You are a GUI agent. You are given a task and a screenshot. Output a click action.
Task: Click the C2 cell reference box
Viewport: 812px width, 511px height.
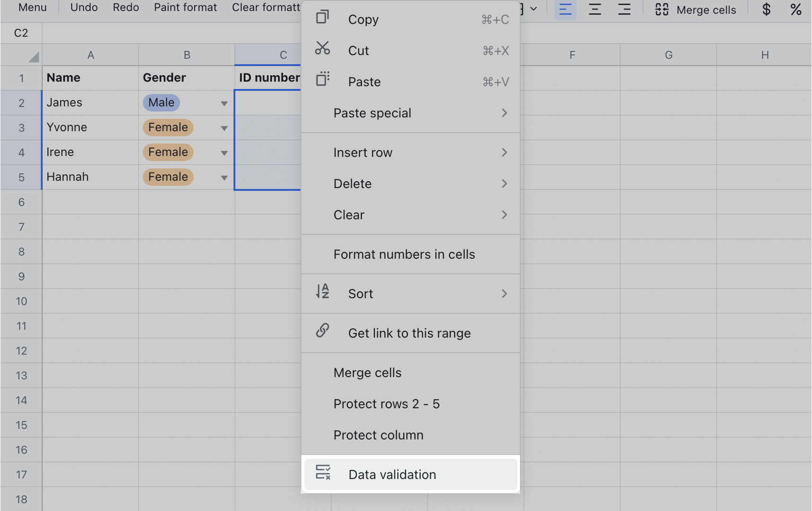tap(21, 33)
